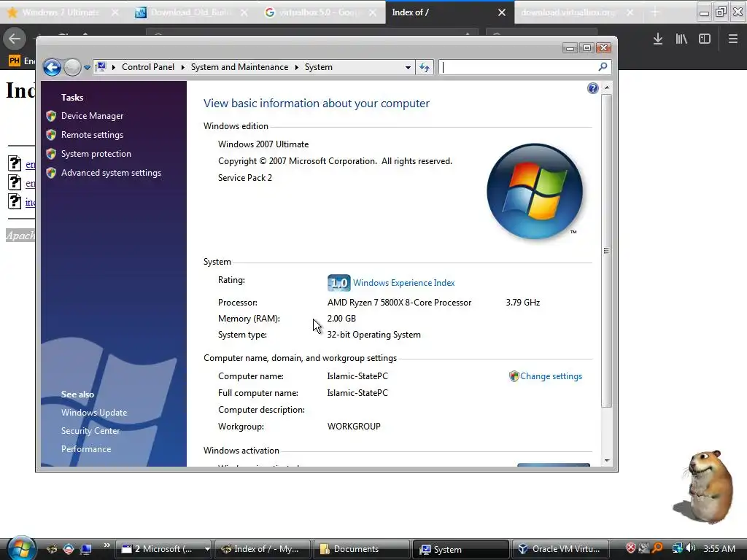Click the computer icon in the address bar

pos(101,66)
